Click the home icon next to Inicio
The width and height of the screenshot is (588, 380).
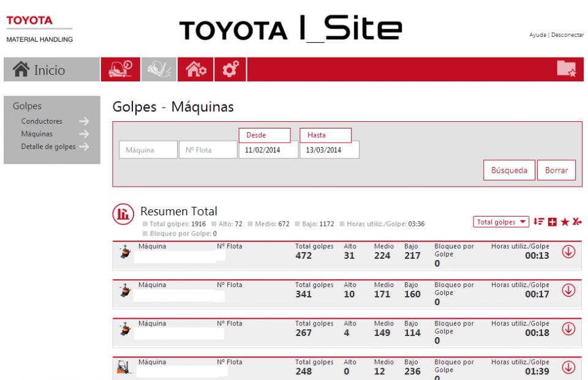[x=21, y=69]
